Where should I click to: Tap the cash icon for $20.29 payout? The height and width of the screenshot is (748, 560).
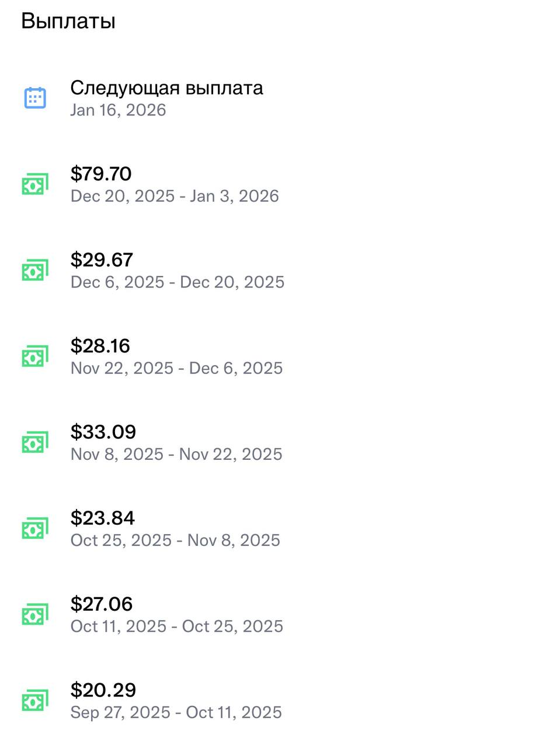35,700
